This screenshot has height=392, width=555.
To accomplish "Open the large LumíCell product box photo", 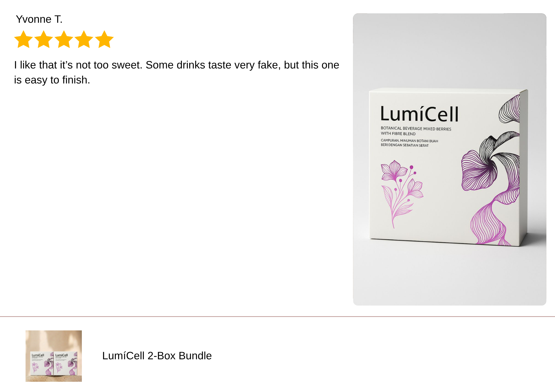I will pyautogui.click(x=450, y=159).
